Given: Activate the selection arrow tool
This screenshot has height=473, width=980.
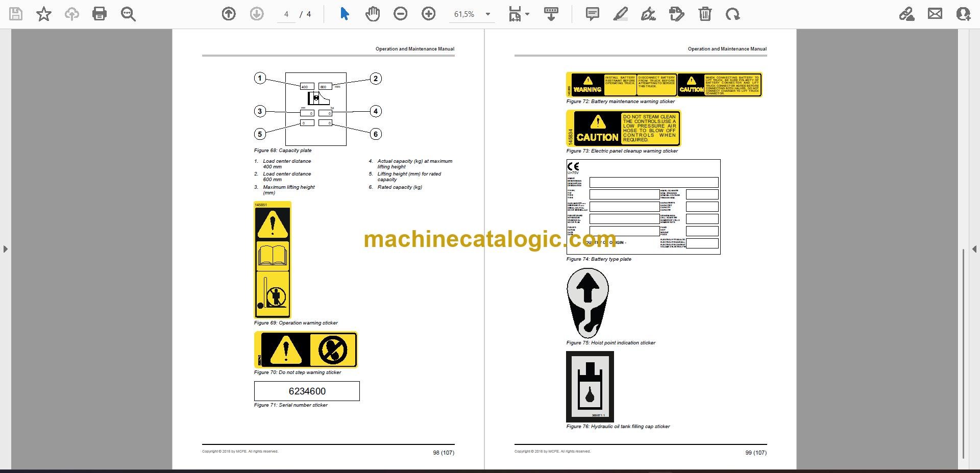Looking at the screenshot, I should click(x=345, y=14).
